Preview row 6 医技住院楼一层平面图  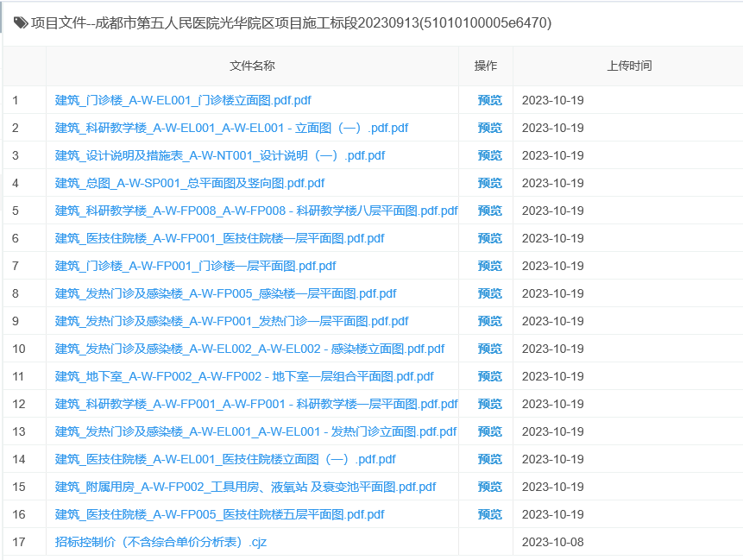pos(489,238)
